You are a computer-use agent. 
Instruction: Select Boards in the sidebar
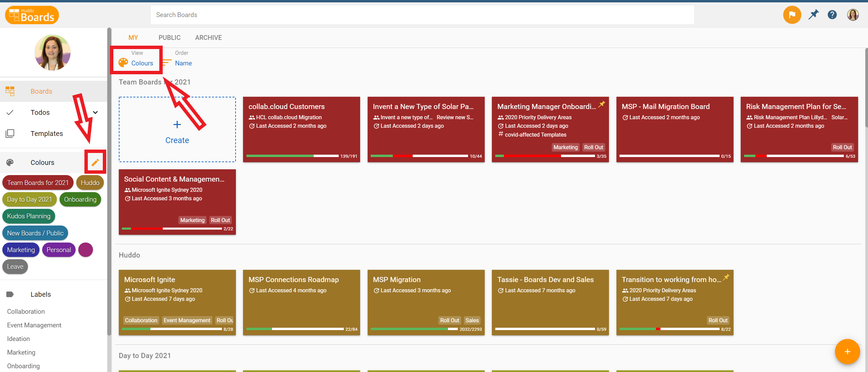(53, 91)
